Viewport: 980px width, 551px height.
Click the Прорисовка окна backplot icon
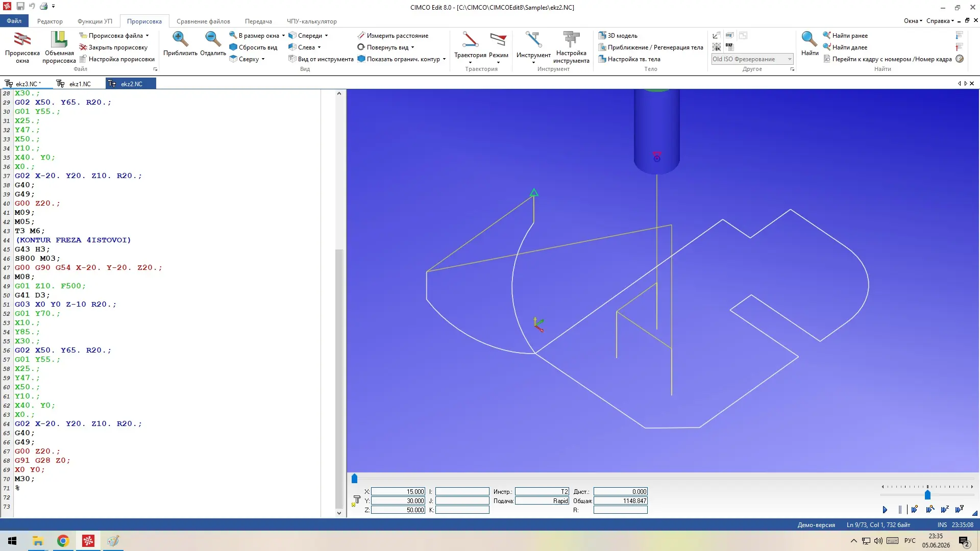coord(22,40)
